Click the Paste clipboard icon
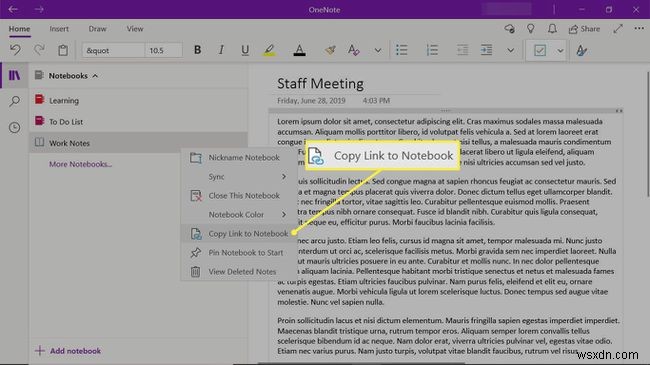The height and width of the screenshot is (365, 650). (63, 50)
